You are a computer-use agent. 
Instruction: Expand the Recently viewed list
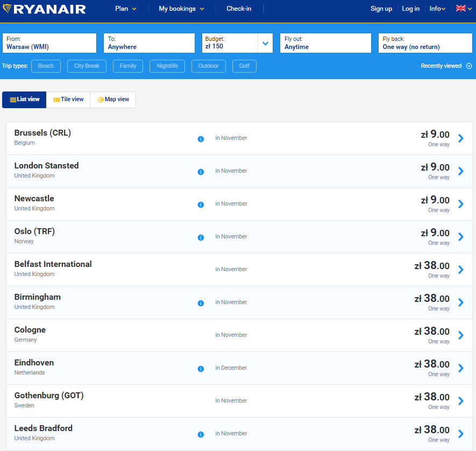[x=446, y=66]
